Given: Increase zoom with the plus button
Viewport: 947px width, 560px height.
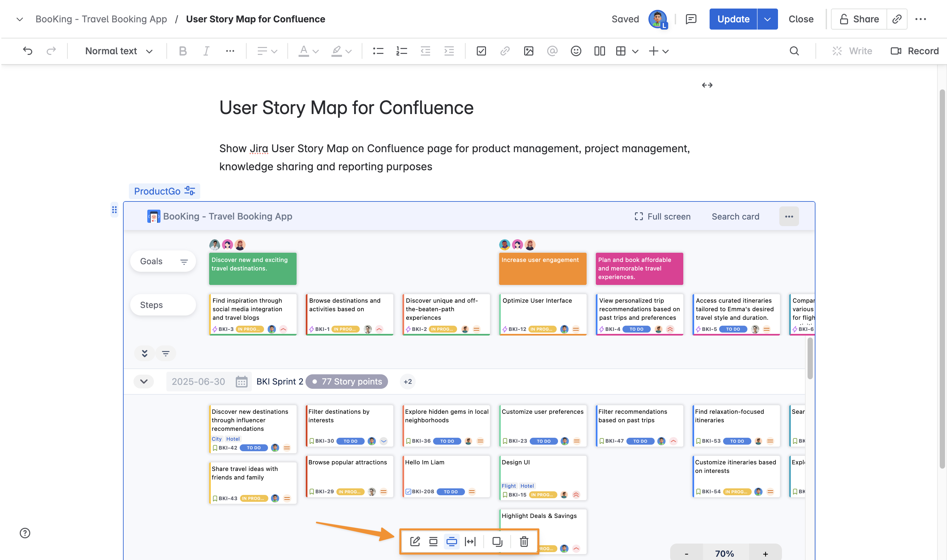Looking at the screenshot, I should coord(765,553).
